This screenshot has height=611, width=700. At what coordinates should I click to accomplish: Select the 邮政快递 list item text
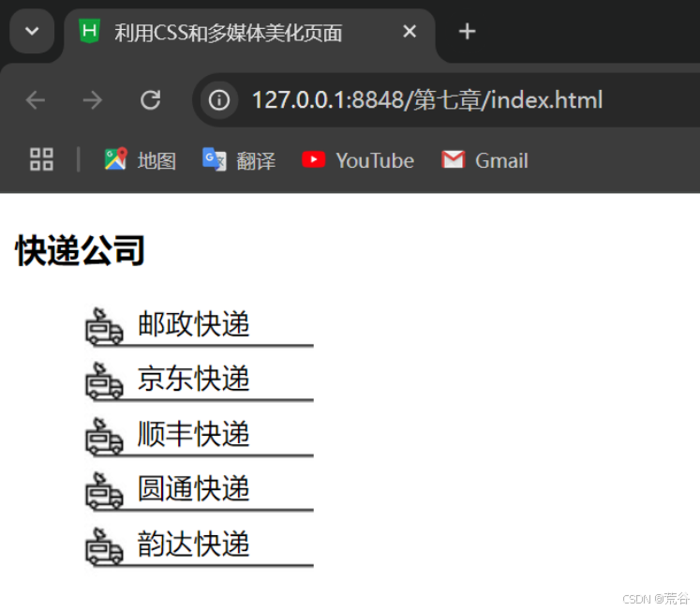(x=193, y=324)
